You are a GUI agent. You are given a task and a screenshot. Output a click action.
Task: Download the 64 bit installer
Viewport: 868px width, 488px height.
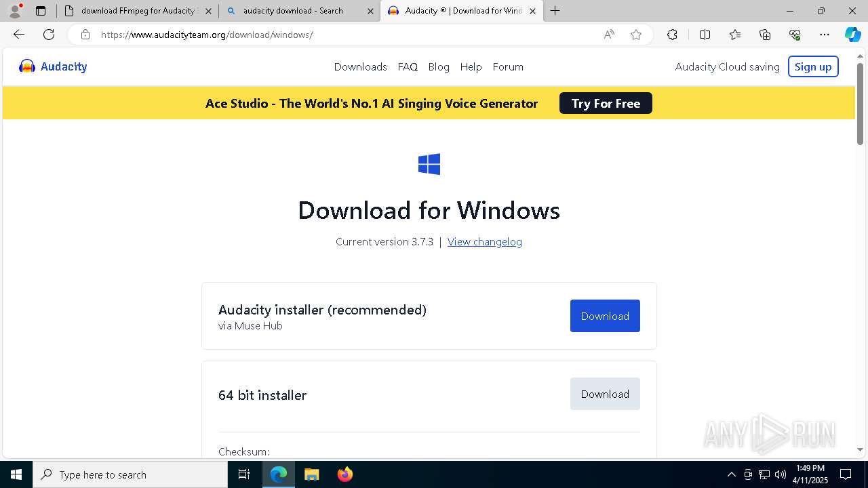[x=605, y=394]
